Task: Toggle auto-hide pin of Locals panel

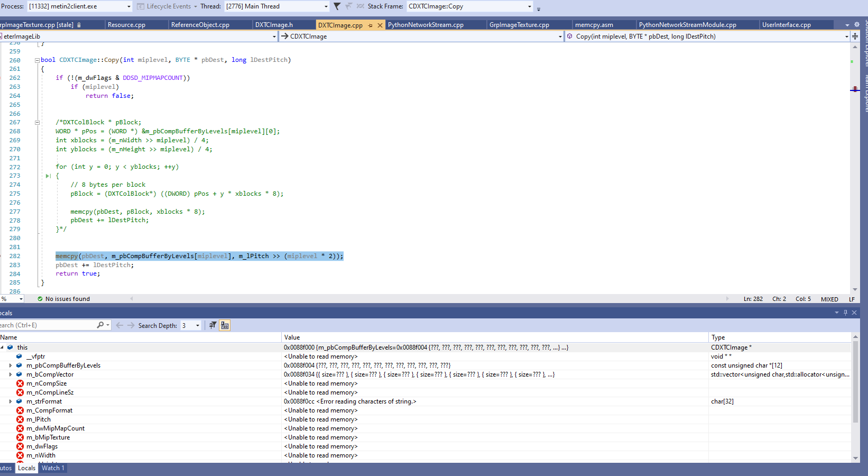Action: point(845,313)
